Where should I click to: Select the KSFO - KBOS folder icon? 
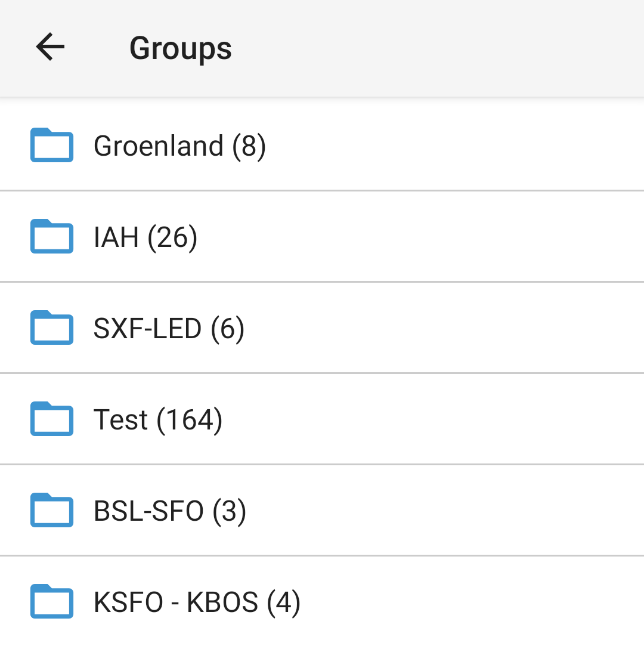click(x=52, y=601)
